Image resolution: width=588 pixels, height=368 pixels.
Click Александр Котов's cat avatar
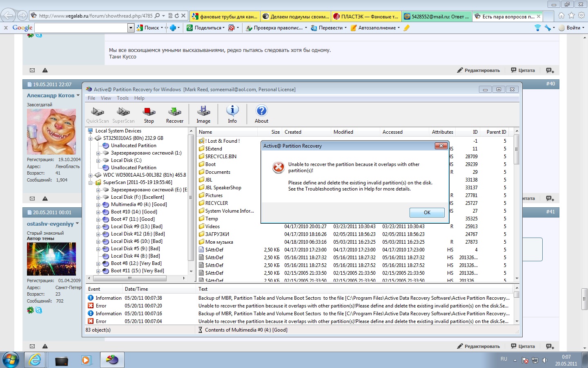coord(51,132)
